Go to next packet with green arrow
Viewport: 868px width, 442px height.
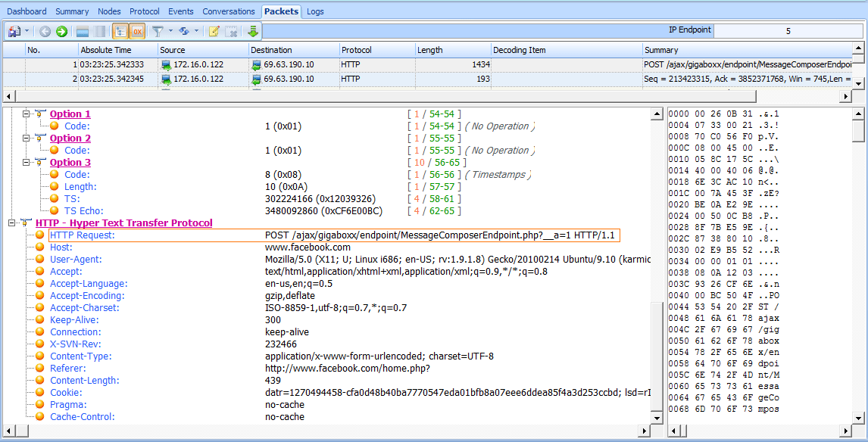pyautogui.click(x=61, y=32)
